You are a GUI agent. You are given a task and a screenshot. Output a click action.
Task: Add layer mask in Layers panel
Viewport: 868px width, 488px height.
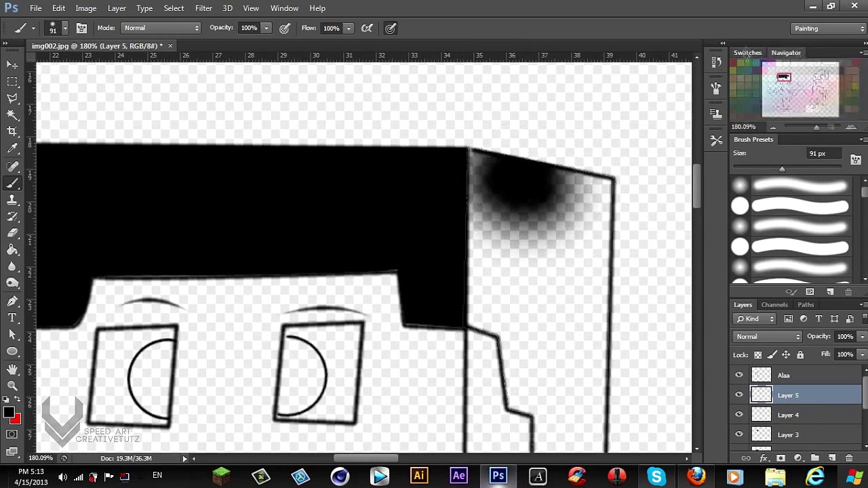781,458
